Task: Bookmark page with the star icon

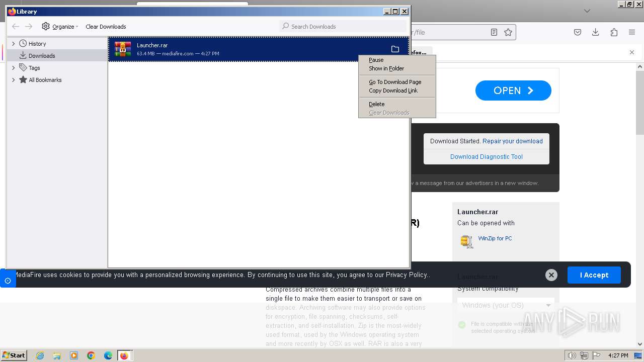Action: (x=508, y=32)
